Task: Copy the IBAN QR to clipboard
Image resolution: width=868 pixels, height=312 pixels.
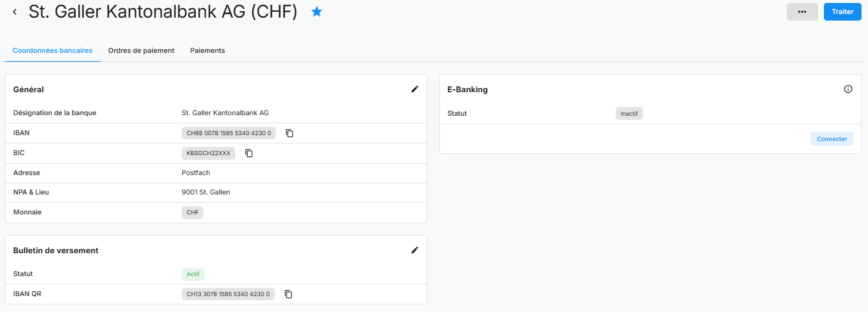Action: point(288,294)
